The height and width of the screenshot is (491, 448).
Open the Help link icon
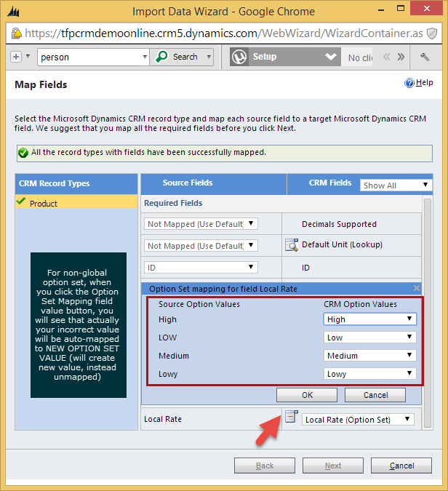coord(409,83)
